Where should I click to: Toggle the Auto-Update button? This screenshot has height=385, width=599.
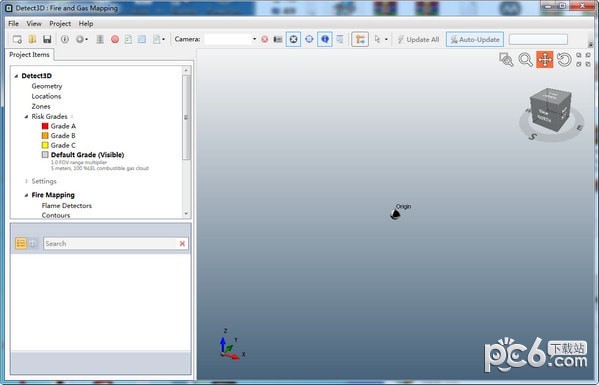pos(475,39)
